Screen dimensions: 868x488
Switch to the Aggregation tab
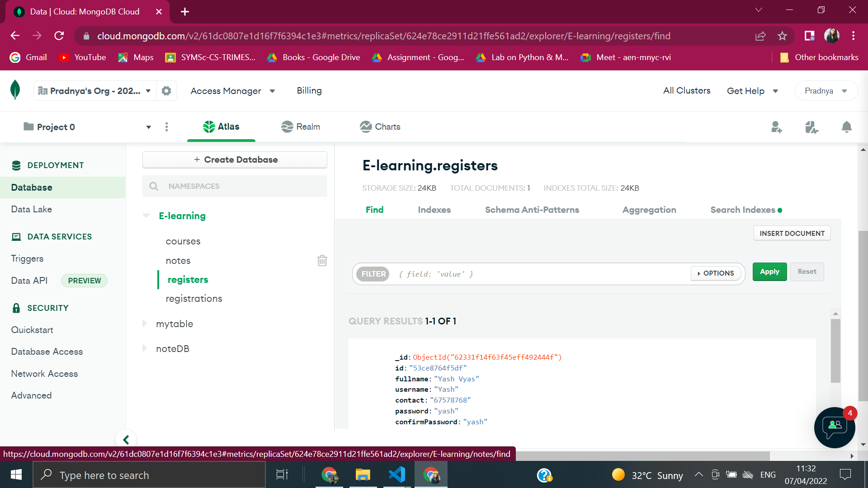point(649,210)
